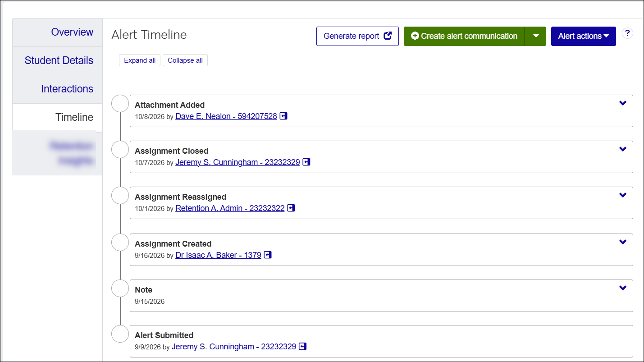Switch to the Overview tab
This screenshot has width=644, height=362.
click(x=58, y=32)
